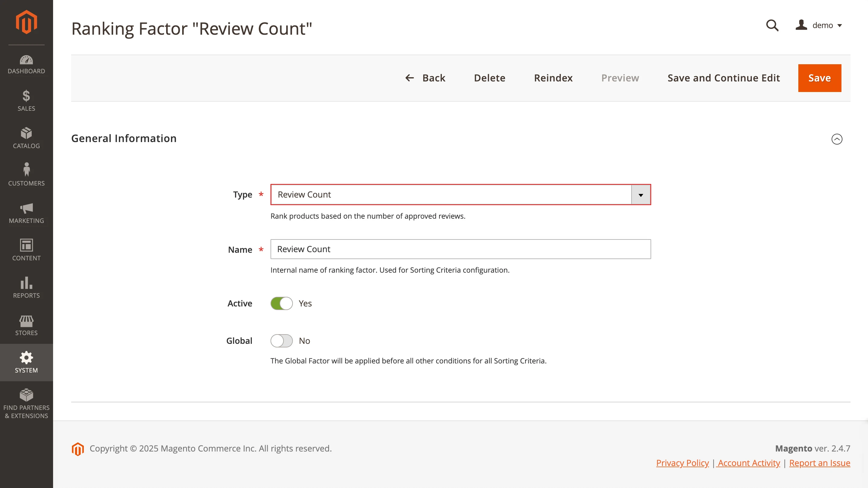Open the Dashboard from sidebar
Screen dimensions: 868x488
(26, 64)
